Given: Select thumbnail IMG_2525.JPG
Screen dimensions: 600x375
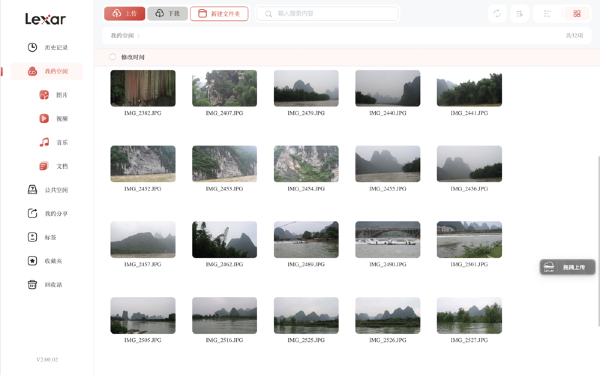Looking at the screenshot, I should point(306,315).
